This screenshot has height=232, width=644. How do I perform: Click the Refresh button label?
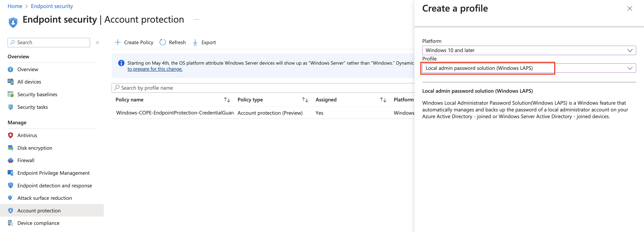(x=177, y=42)
